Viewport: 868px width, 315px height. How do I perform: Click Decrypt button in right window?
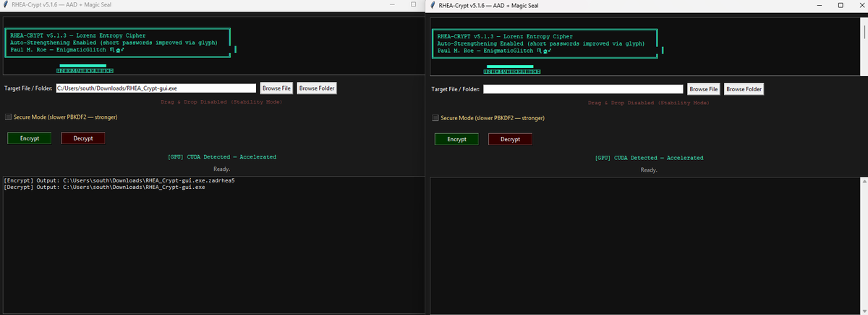point(510,139)
